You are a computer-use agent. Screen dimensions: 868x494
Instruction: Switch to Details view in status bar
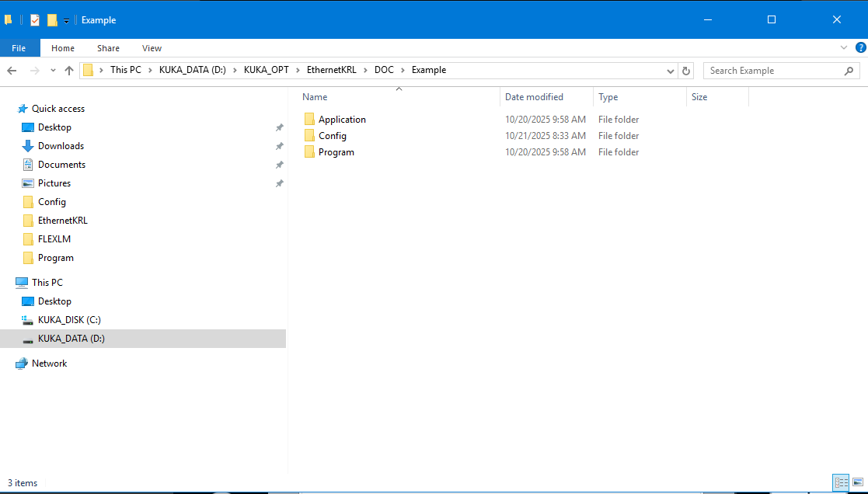[842, 483]
